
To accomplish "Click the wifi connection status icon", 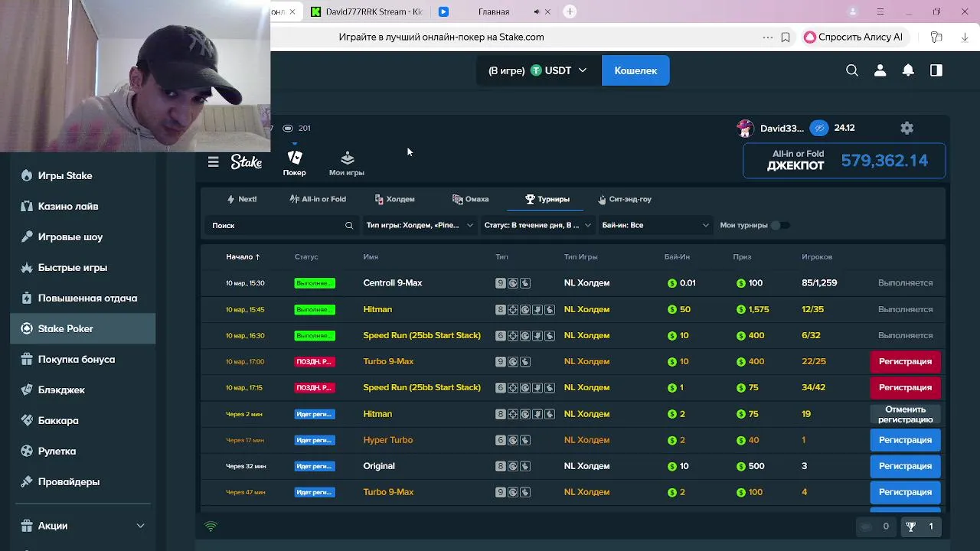I will click(x=211, y=527).
